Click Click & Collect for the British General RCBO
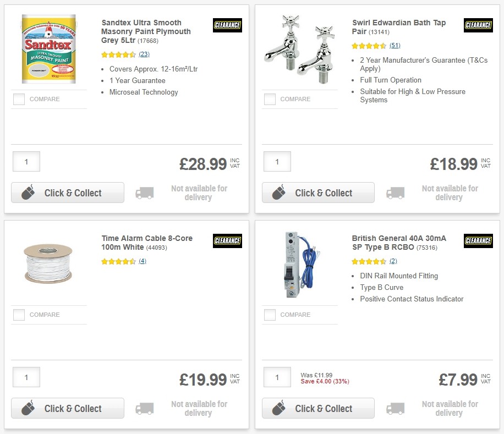The width and height of the screenshot is (504, 434). [x=318, y=408]
